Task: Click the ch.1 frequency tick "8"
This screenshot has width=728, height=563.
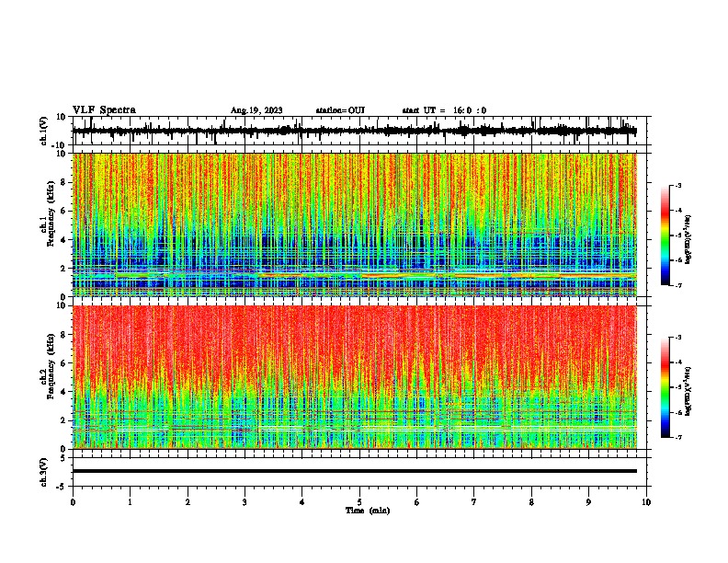Action: pyautogui.click(x=63, y=182)
